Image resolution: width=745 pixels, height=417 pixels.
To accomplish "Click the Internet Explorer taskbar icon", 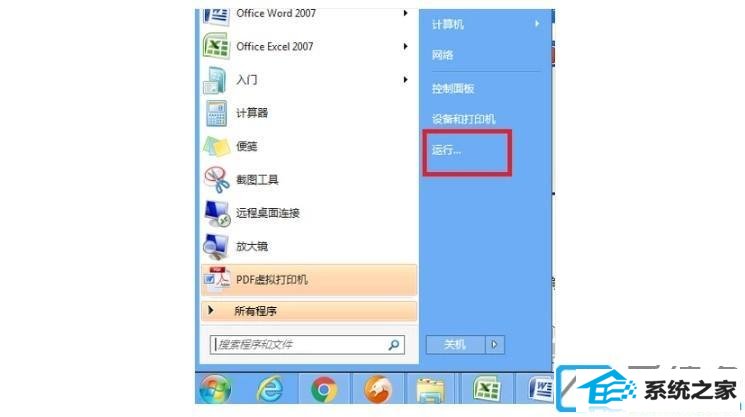I will click(x=270, y=389).
